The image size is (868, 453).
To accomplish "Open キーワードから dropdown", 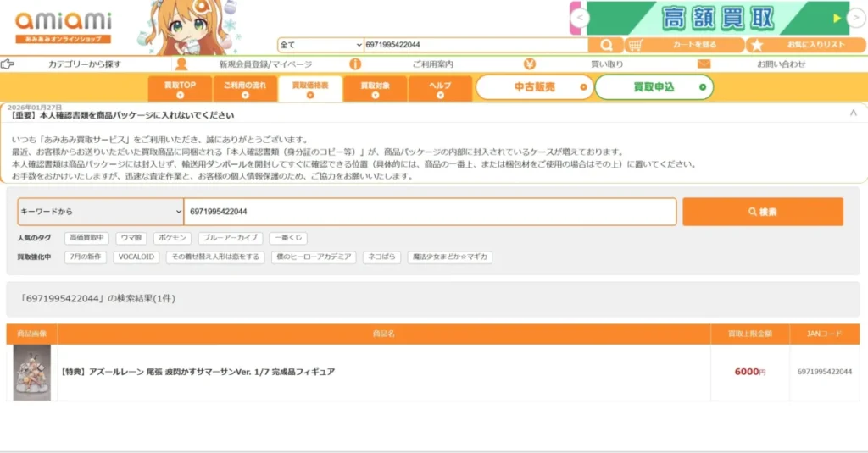I will [101, 212].
